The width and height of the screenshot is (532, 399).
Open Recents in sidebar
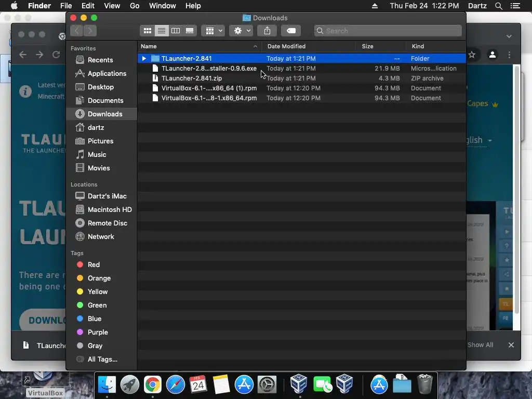pos(101,60)
